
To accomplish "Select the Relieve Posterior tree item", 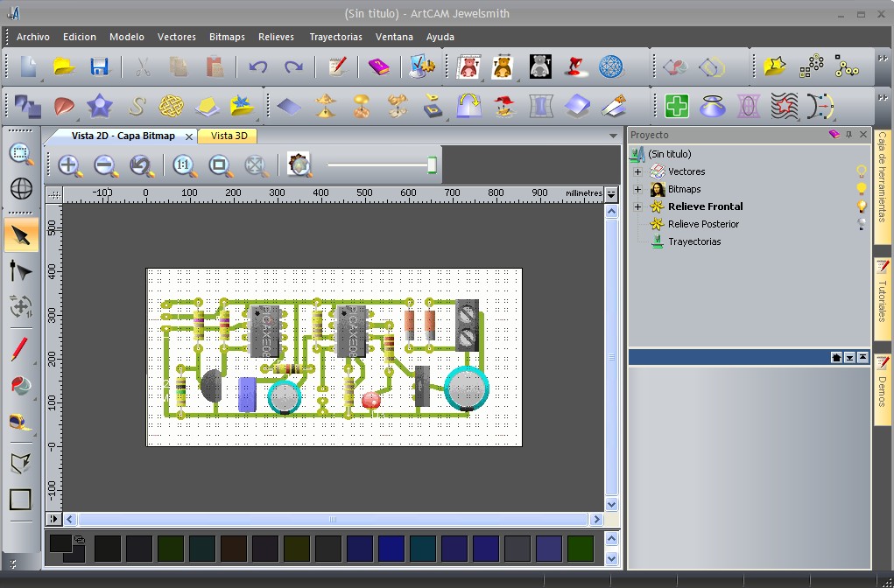I will (703, 224).
